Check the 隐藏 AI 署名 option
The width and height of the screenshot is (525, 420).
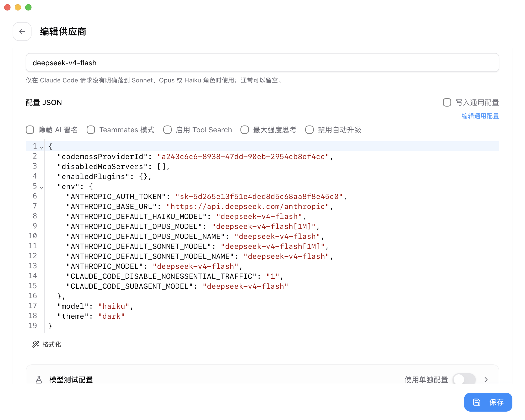[x=30, y=130]
